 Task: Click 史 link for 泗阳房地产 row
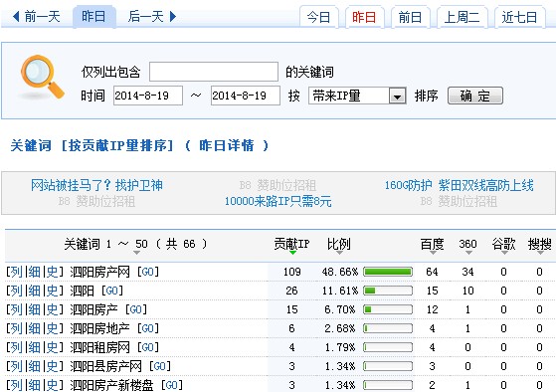[x=52, y=328]
